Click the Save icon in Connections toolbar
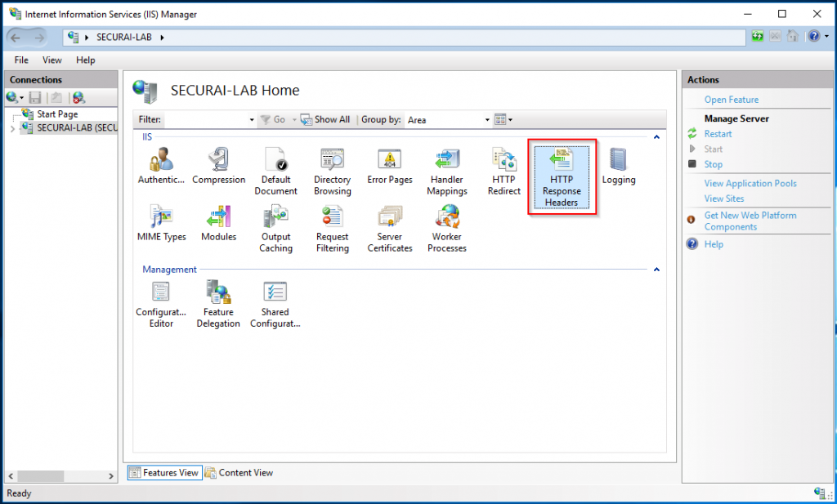The image size is (837, 504). pos(35,97)
